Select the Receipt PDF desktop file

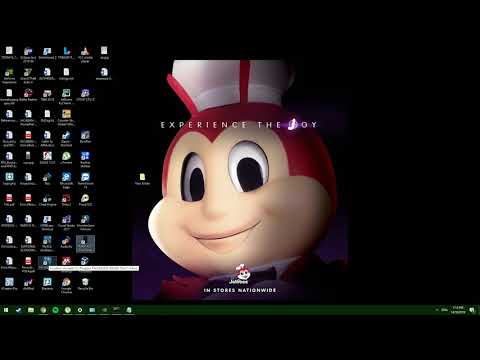(28, 264)
